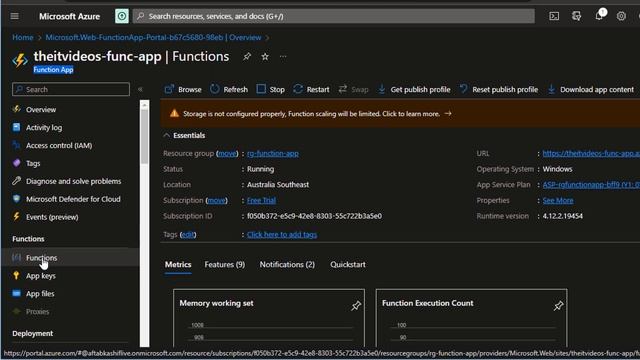The height and width of the screenshot is (360, 640).
Task: Pin the Memory working set chart
Action: 356,305
